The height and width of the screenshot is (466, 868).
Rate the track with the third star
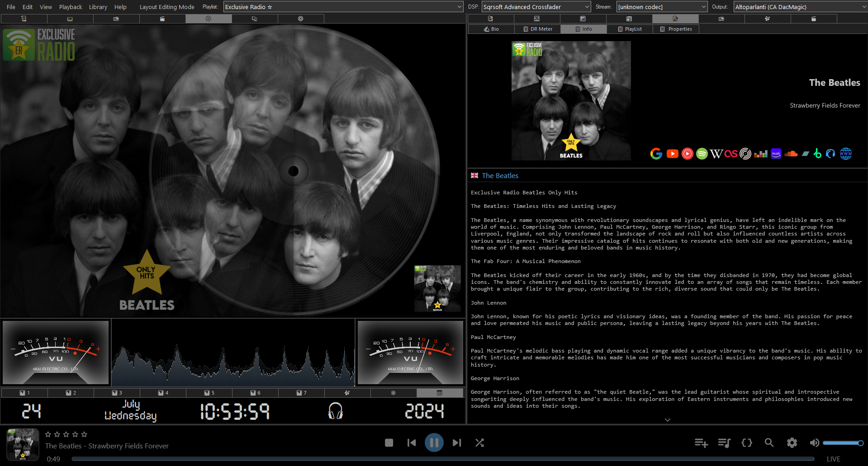pos(66,434)
